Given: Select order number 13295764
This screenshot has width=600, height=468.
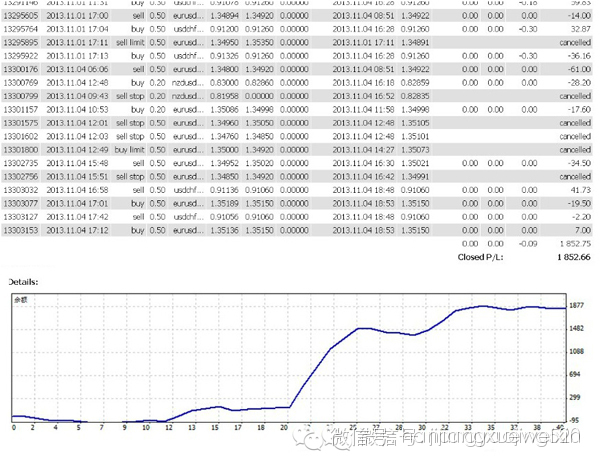Looking at the screenshot, I should tap(21, 29).
